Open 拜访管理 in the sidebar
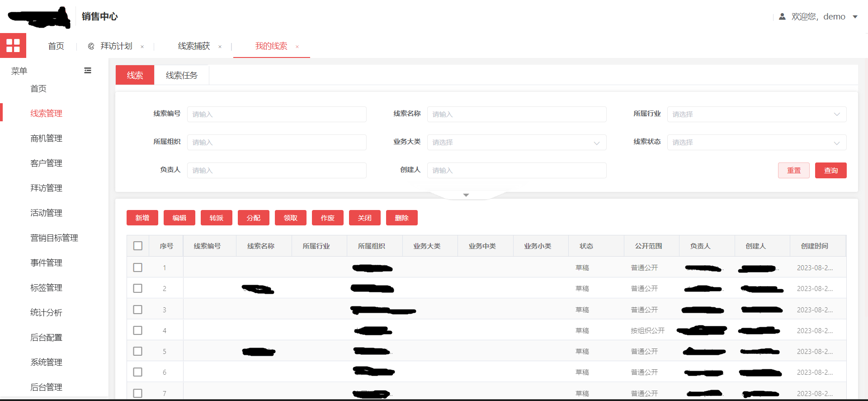Image resolution: width=868 pixels, height=401 pixels. point(46,188)
